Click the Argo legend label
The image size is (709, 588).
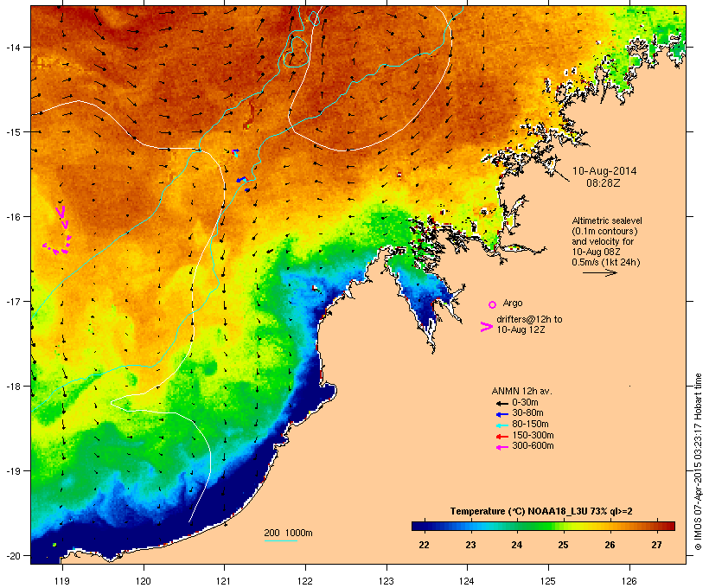click(513, 303)
